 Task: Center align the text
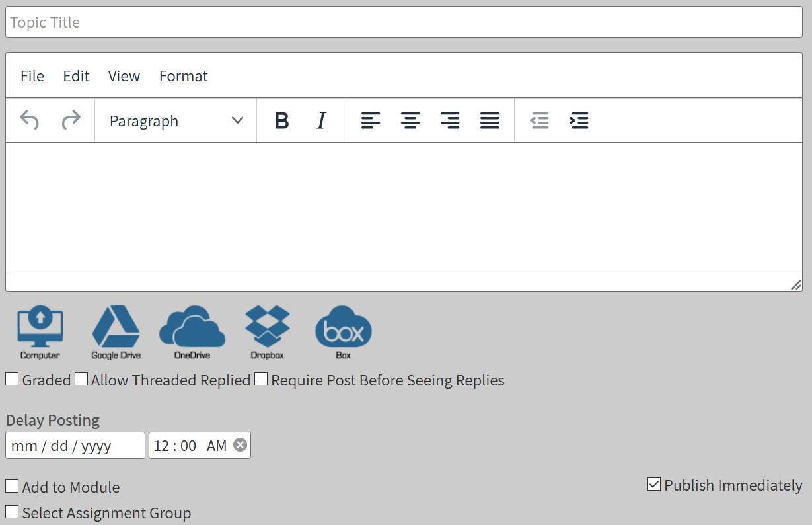point(410,120)
